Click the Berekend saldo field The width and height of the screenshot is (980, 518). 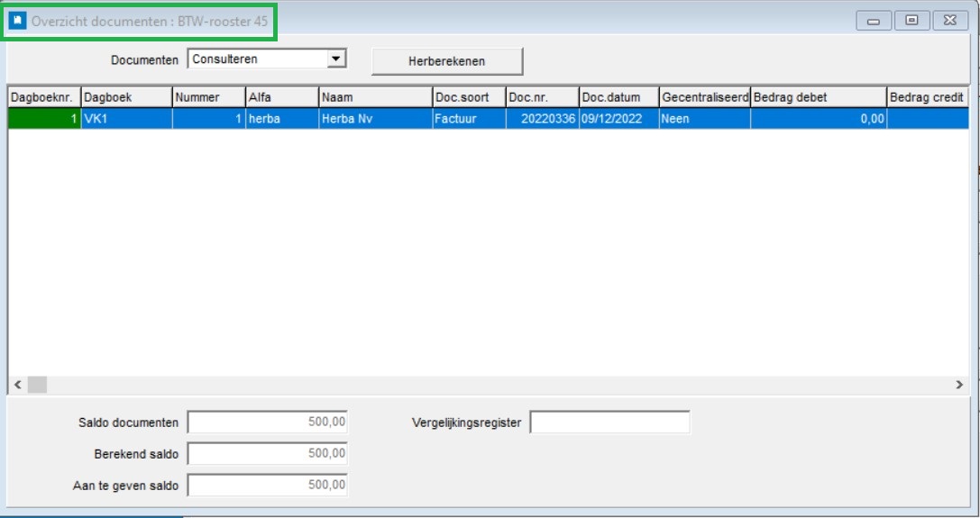268,454
